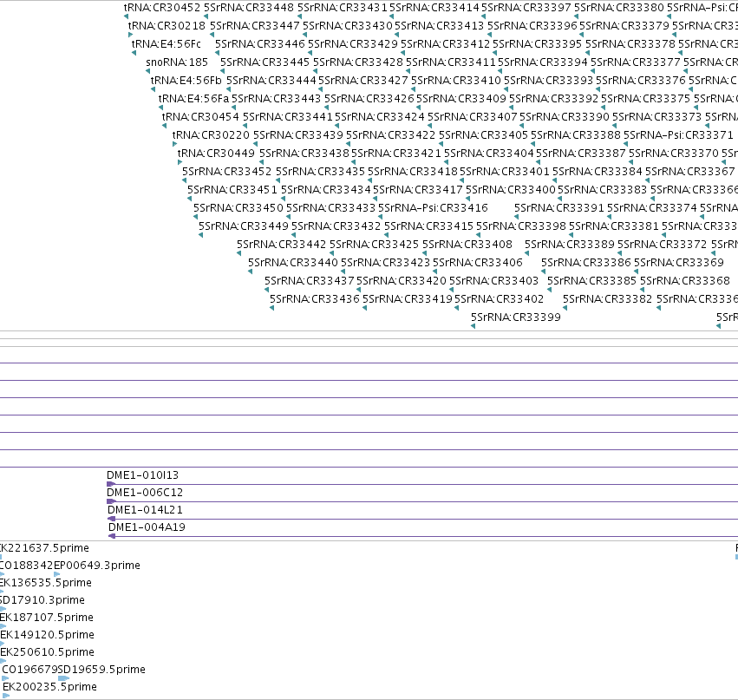Click the 5SrRNA:CR33449 feature

pyautogui.click(x=244, y=226)
